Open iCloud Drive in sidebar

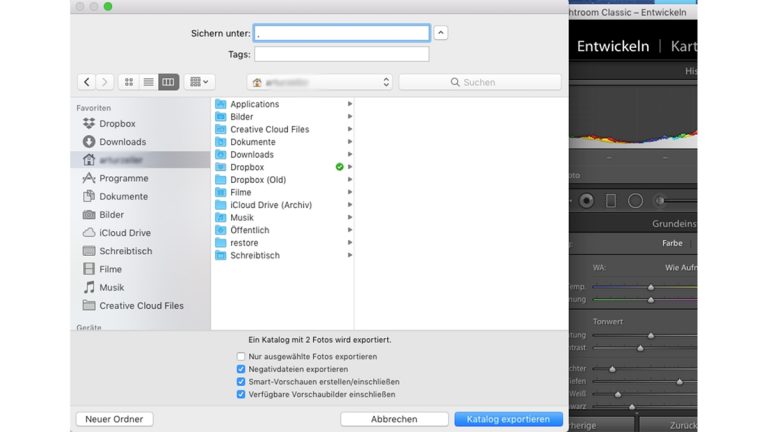tap(124, 233)
